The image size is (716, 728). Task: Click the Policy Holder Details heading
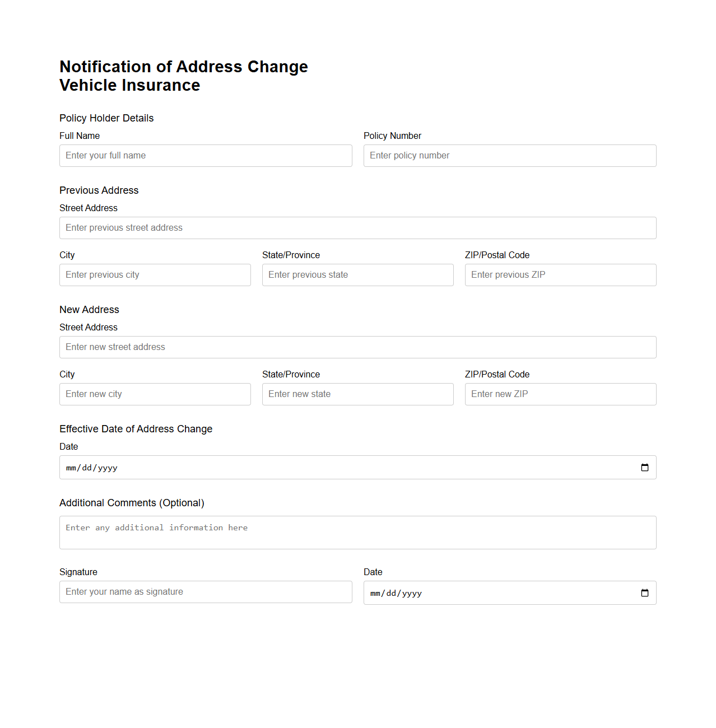click(x=106, y=118)
